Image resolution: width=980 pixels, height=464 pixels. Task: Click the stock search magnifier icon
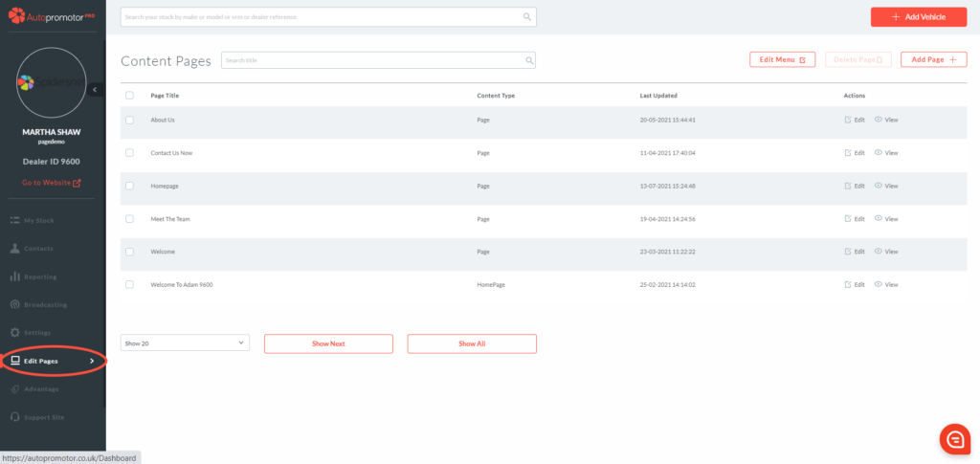click(526, 17)
